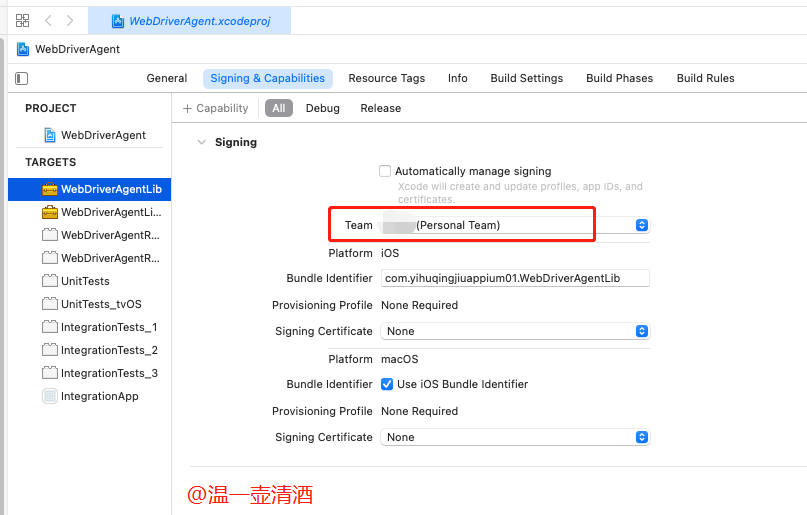Open the Build Settings tab
The image size is (807, 515).
(x=527, y=78)
